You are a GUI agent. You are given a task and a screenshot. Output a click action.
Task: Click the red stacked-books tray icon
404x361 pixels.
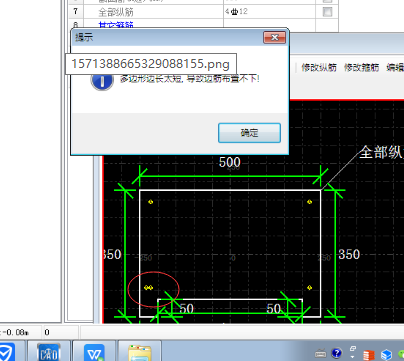[369, 355]
